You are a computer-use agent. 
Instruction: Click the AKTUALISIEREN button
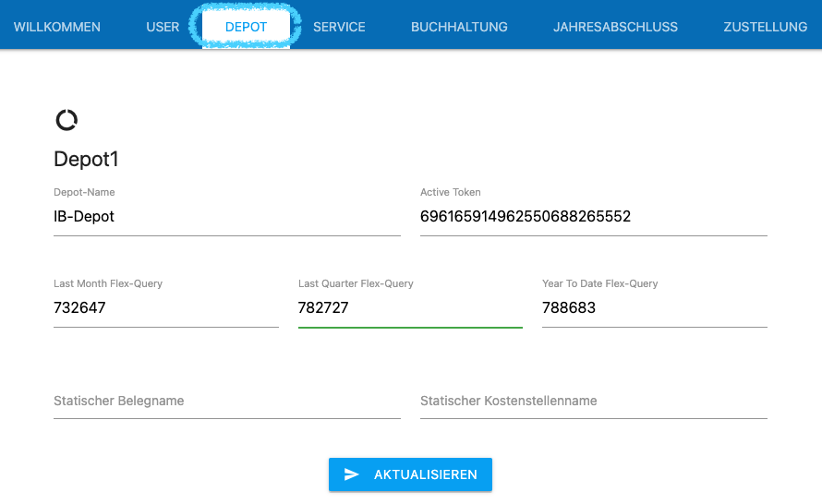coord(410,474)
